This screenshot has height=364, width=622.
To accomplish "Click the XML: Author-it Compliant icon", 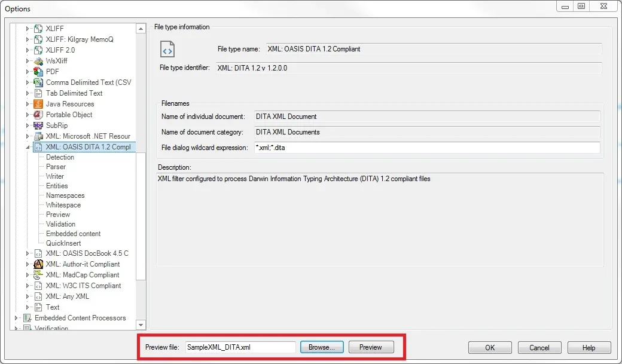I will click(38, 264).
